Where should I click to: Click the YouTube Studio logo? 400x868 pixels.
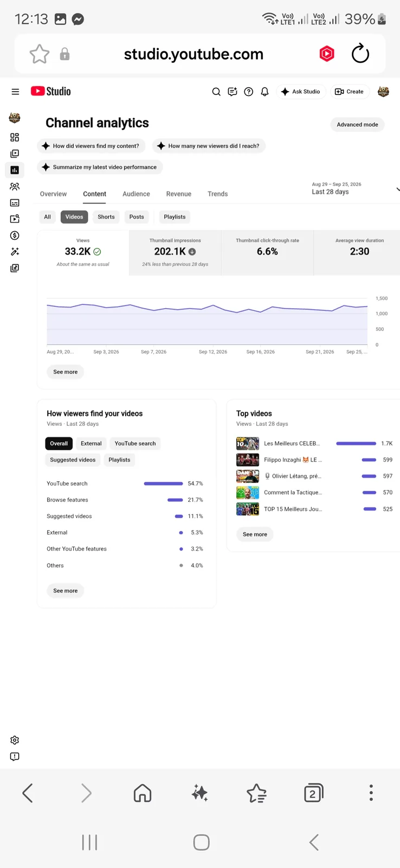(51, 91)
